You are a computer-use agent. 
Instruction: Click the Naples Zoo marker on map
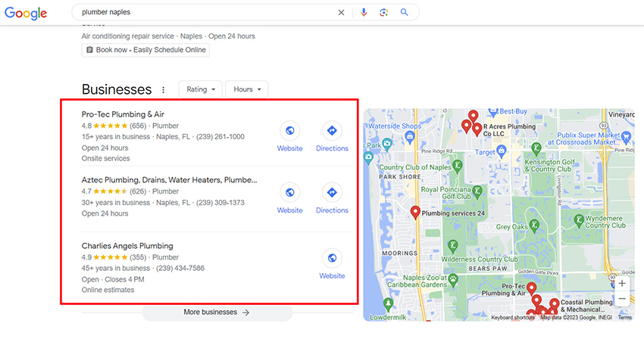(453, 280)
